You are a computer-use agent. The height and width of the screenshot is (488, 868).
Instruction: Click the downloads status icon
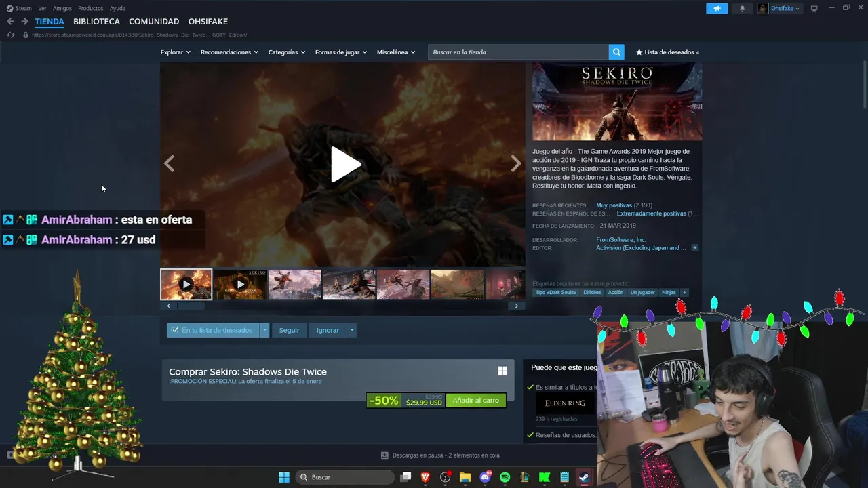point(384,455)
